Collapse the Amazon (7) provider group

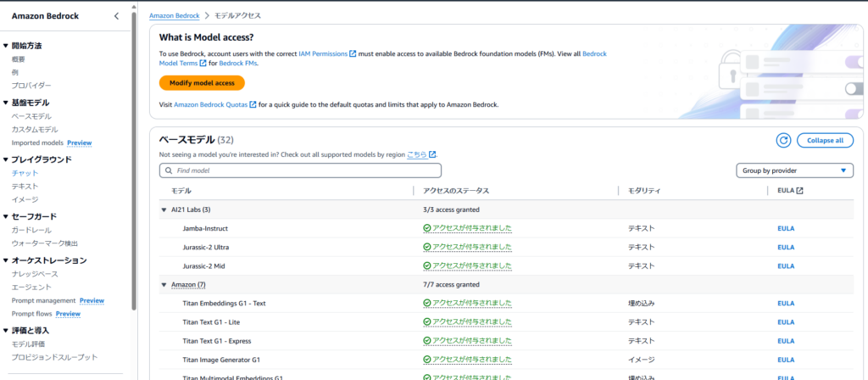164,284
